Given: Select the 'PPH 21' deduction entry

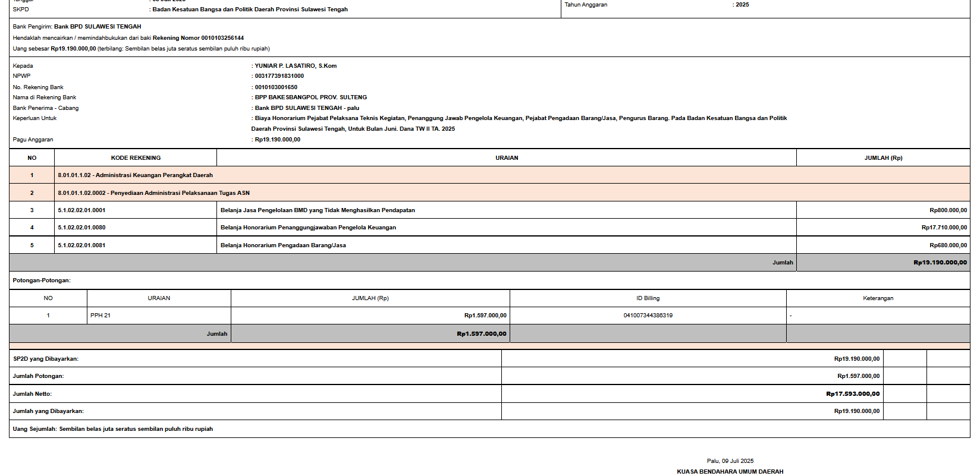Looking at the screenshot, I should pyautogui.click(x=100, y=316).
